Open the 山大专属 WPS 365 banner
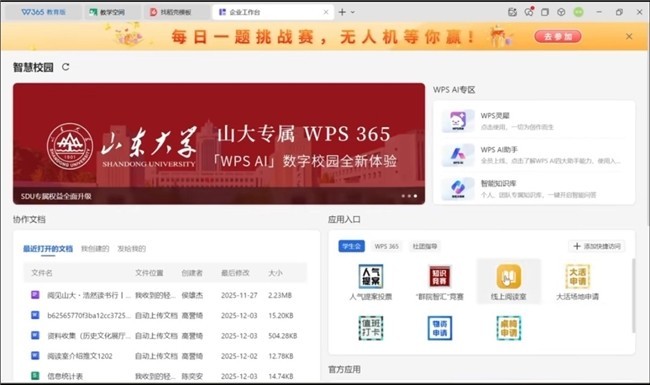Viewport: 650px width, 385px height. (x=219, y=143)
